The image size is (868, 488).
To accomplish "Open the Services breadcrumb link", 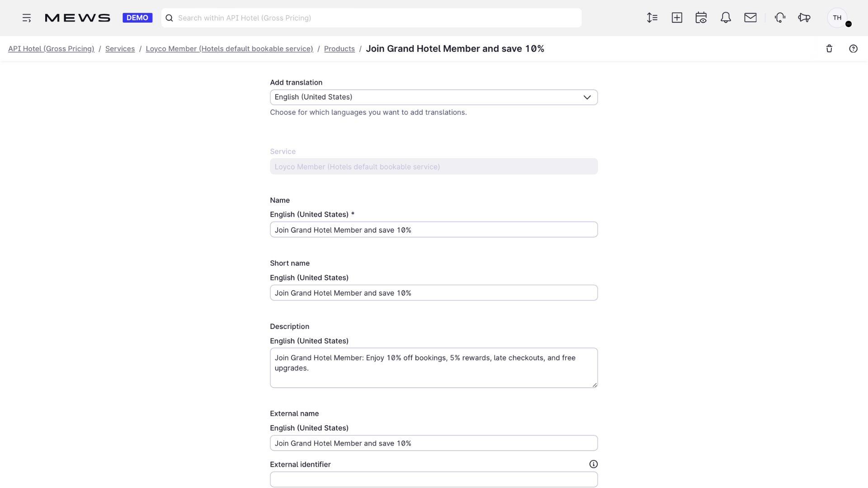I will (x=120, y=49).
